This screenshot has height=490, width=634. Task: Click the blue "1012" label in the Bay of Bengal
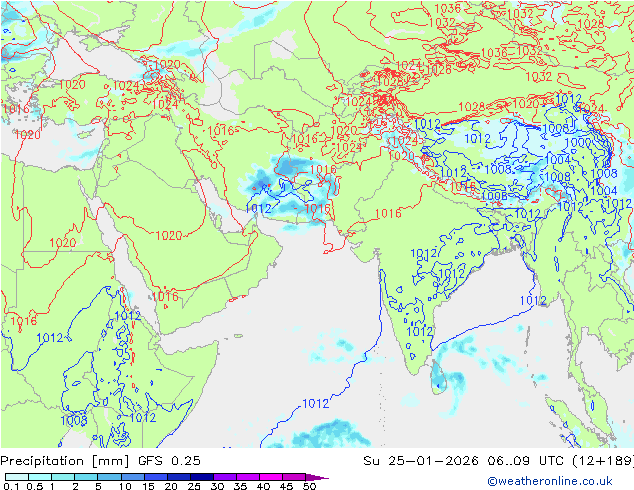(533, 301)
